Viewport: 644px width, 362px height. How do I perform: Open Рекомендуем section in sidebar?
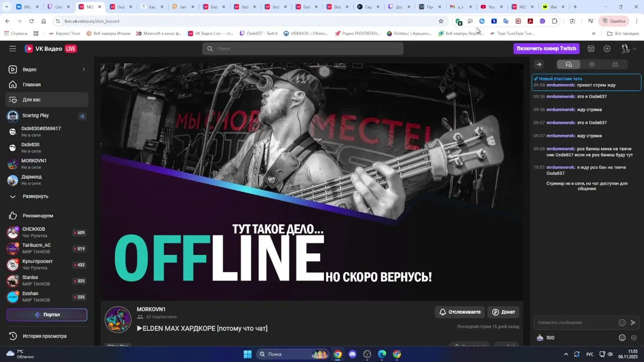click(x=47, y=216)
